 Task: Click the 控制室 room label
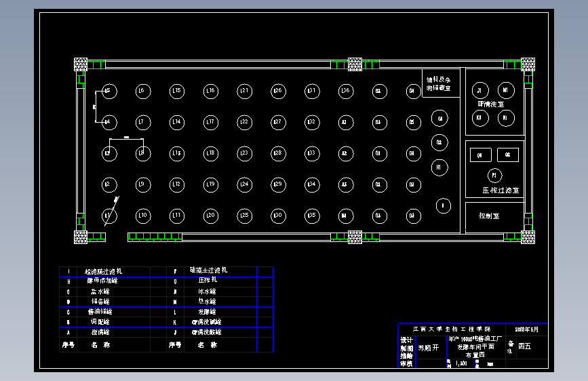pyautogui.click(x=489, y=216)
